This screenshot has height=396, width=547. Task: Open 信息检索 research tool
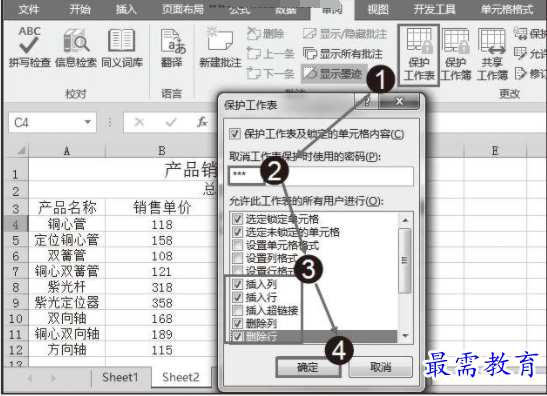coord(76,47)
